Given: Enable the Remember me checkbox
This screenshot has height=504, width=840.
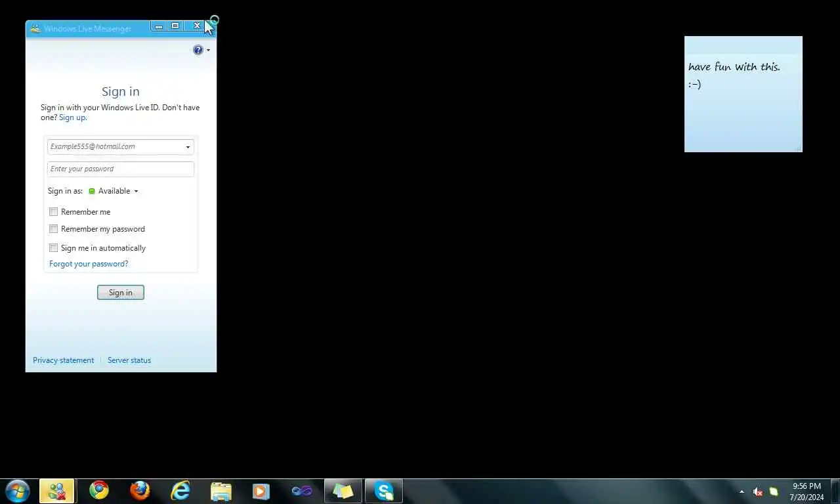Looking at the screenshot, I should point(54,212).
